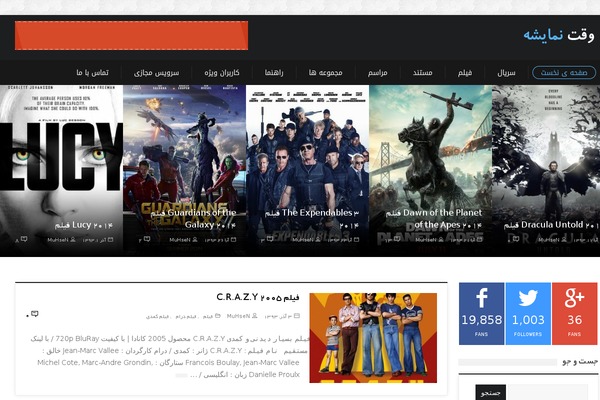Viewport: 600px width, 400px height.
Task: Open the سریال menu item
Action: point(506,72)
